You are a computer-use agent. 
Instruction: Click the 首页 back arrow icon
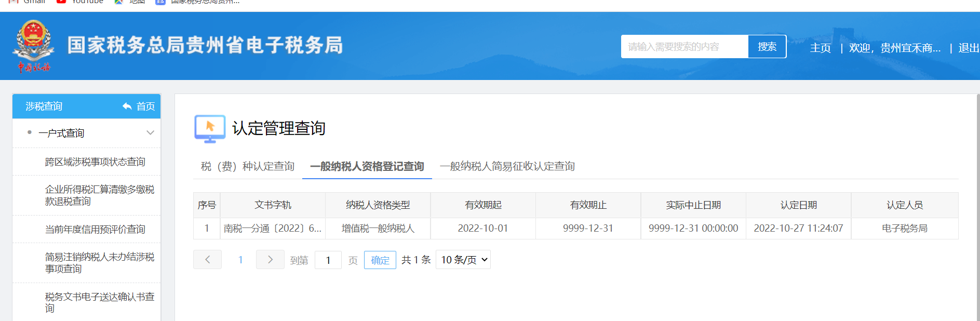point(127,106)
